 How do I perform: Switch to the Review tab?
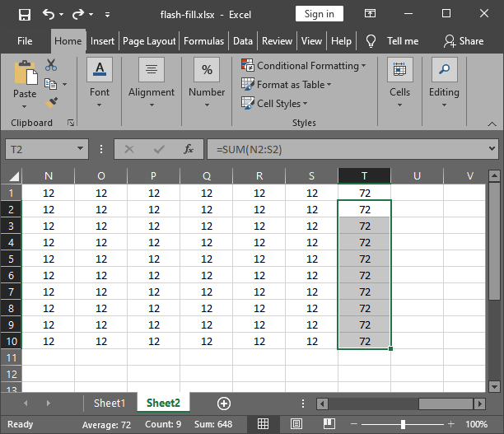click(277, 41)
